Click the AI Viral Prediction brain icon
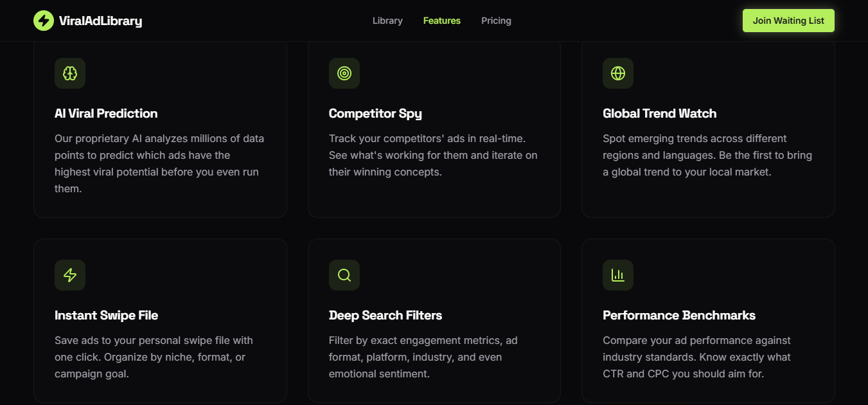The image size is (868, 405). pos(69,73)
